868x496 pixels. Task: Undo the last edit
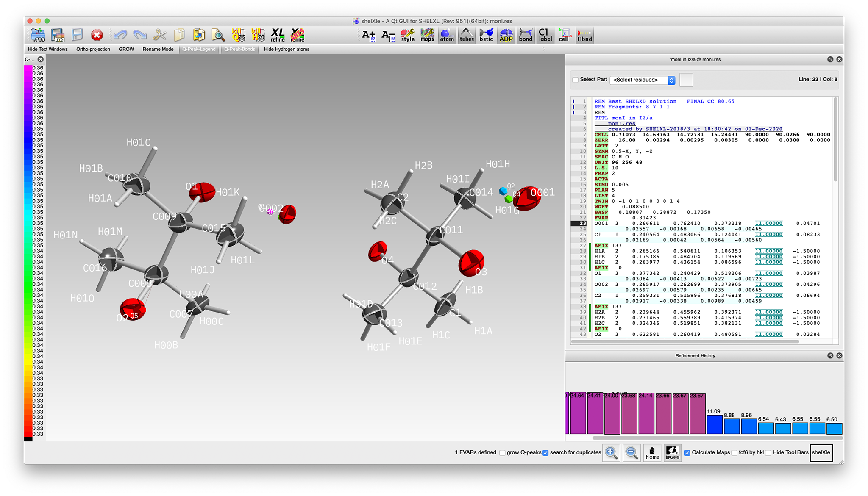click(120, 35)
